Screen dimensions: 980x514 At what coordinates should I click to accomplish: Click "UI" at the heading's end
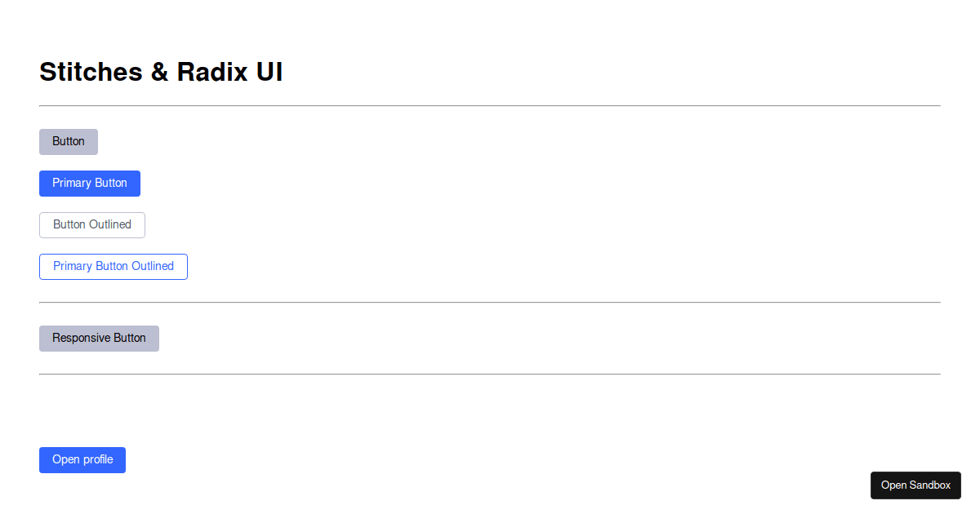click(269, 72)
